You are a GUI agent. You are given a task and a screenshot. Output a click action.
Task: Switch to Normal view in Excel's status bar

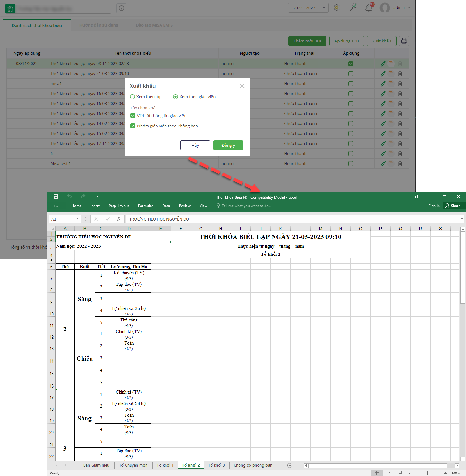point(377,473)
